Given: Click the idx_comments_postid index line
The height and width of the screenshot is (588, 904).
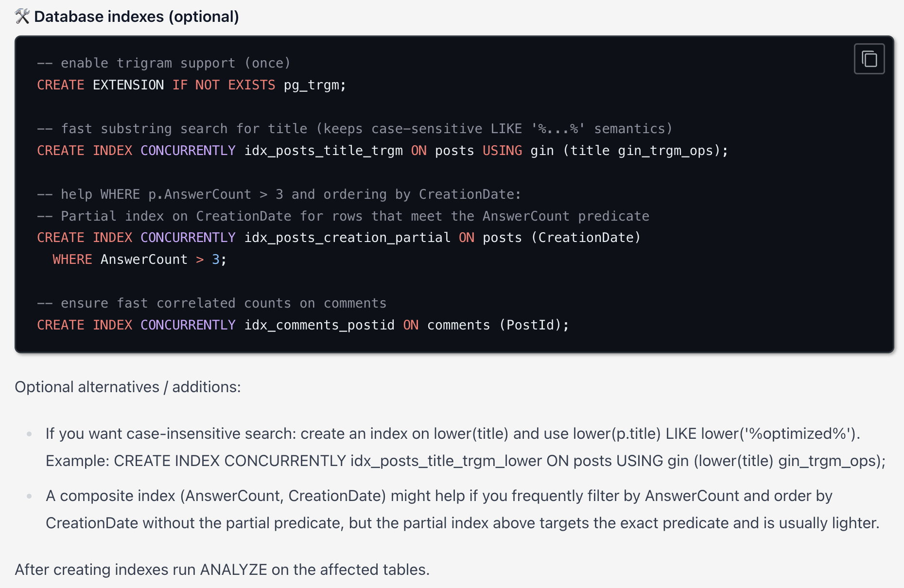Looking at the screenshot, I should pyautogui.click(x=303, y=325).
